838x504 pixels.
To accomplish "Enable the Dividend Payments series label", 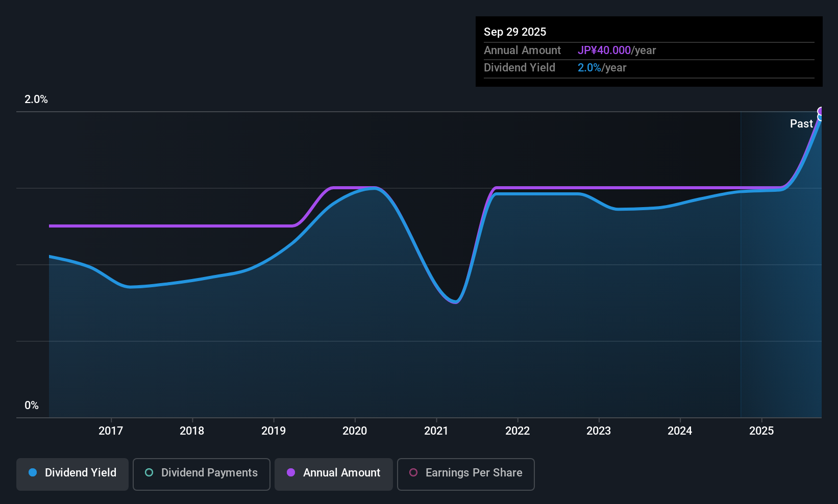I will [209, 473].
